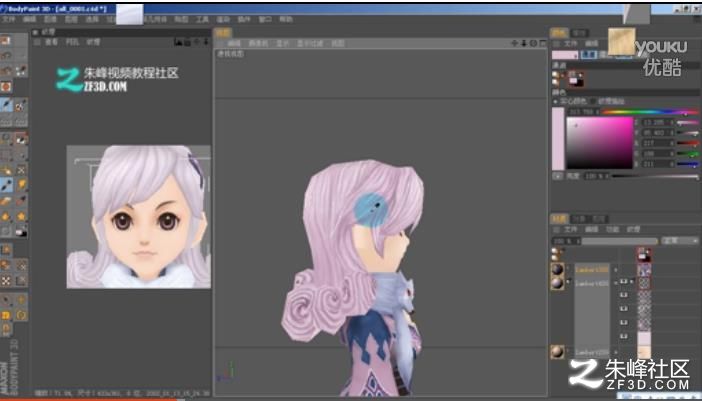
Task: Enable the 纹理描绘 texture paint checkbox
Action: [x=593, y=102]
